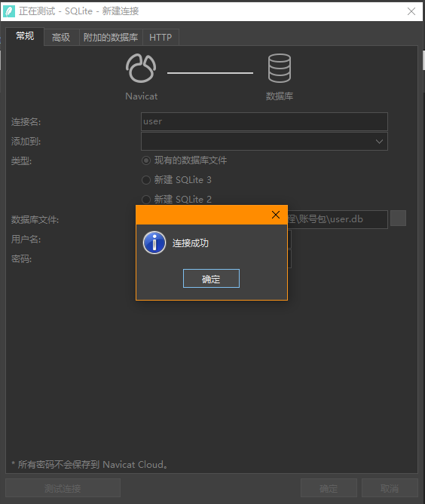Select the new SQLite 2 radio option
425x504 pixels.
coord(146,200)
